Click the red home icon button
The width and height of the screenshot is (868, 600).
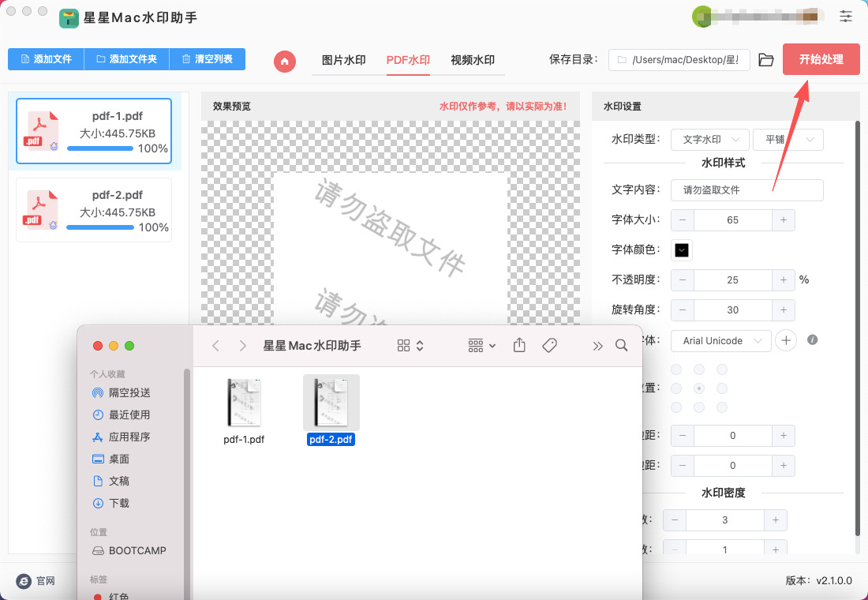285,61
